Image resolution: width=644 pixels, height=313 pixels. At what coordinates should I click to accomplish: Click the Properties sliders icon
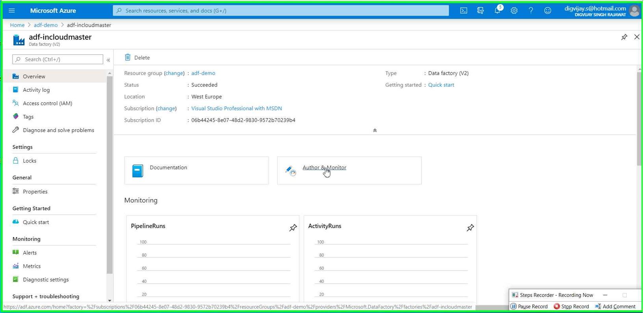[16, 191]
